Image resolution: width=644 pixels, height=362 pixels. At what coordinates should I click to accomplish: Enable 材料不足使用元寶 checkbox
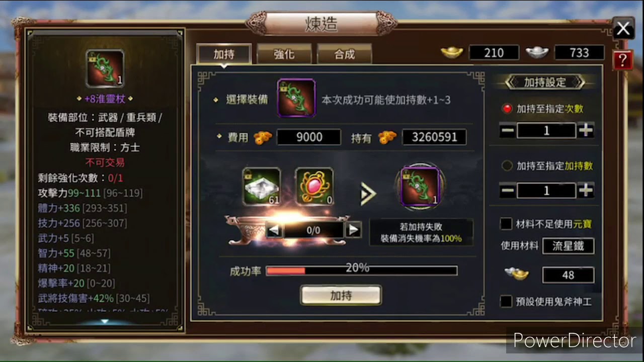506,223
